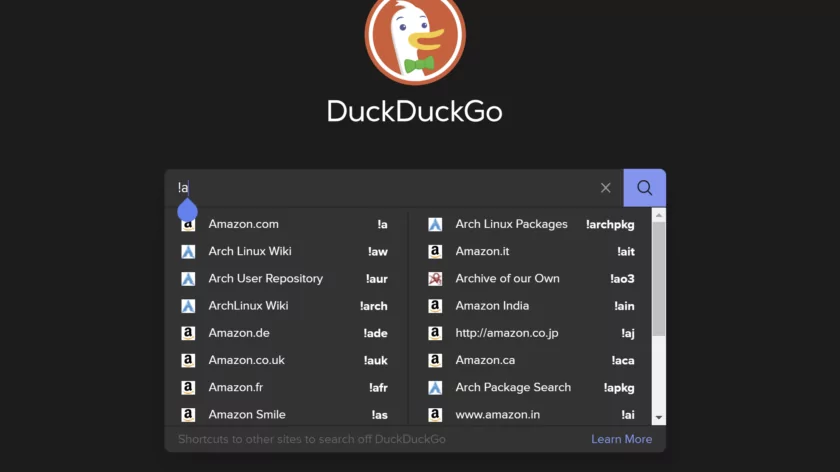Click the Arch User Repository icon
The height and width of the screenshot is (472, 840).
188,279
